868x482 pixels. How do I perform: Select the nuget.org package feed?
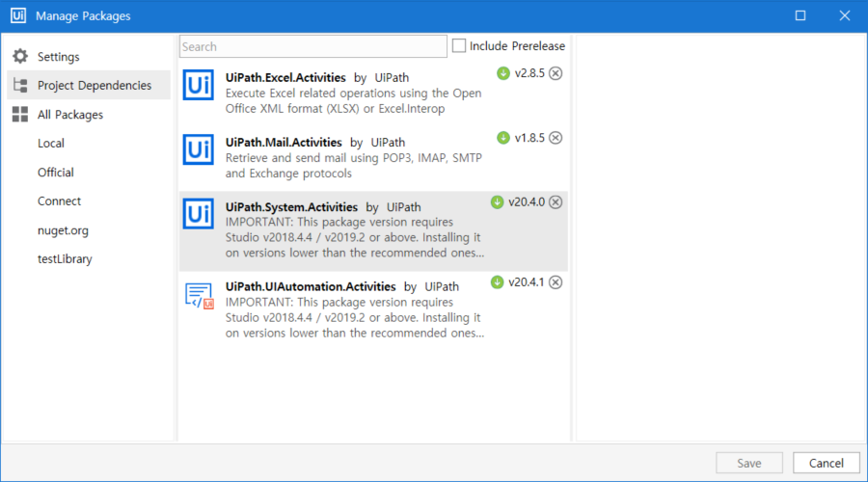click(63, 230)
